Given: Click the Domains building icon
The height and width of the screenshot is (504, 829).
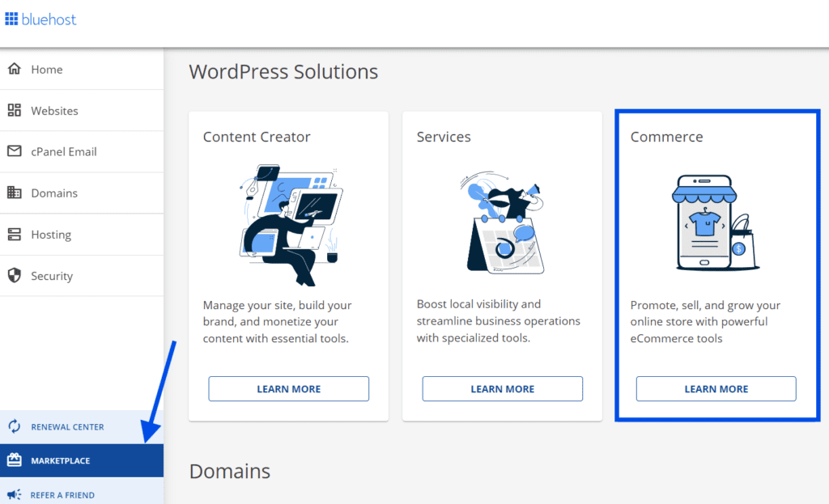Looking at the screenshot, I should (x=15, y=193).
